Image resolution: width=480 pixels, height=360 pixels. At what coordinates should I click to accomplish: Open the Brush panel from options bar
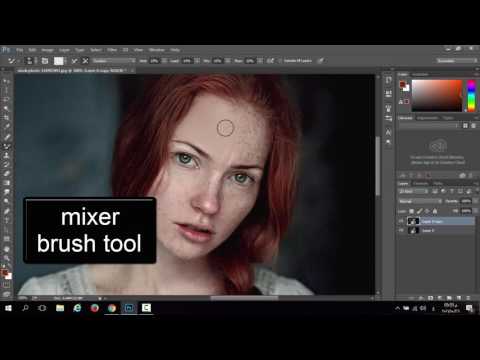[x=45, y=61]
